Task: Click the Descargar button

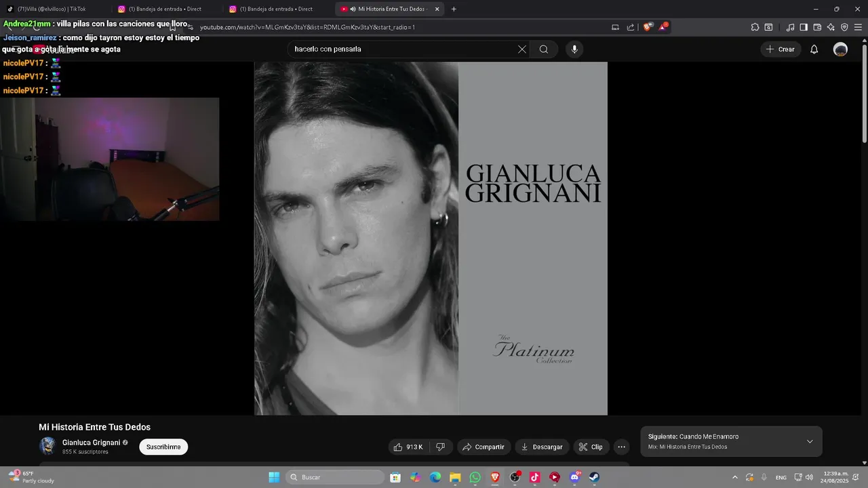Action: [541, 447]
